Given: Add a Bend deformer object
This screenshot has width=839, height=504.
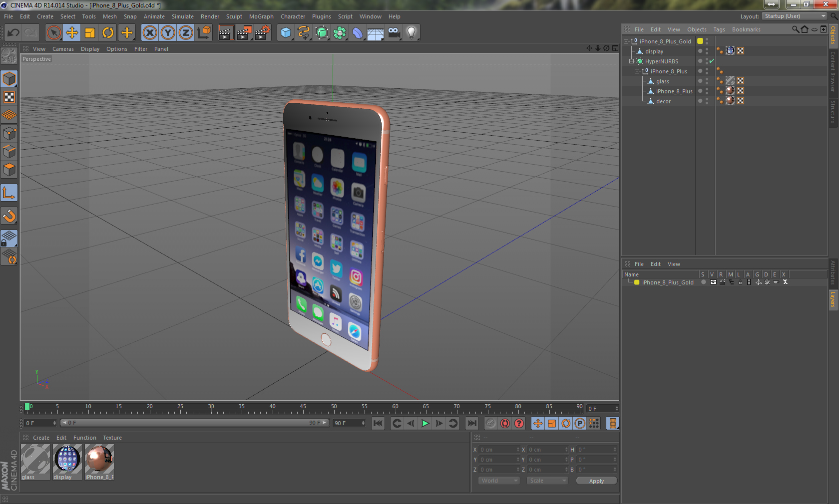Looking at the screenshot, I should click(358, 33).
